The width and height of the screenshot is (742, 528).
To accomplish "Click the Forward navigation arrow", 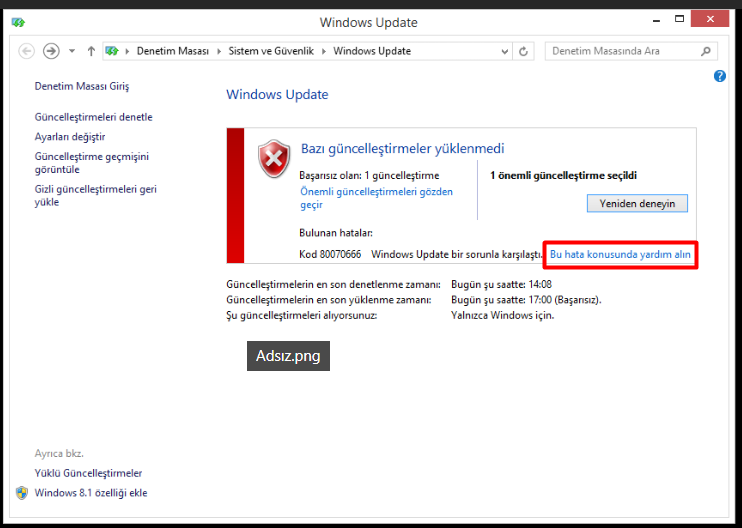I will 51,51.
